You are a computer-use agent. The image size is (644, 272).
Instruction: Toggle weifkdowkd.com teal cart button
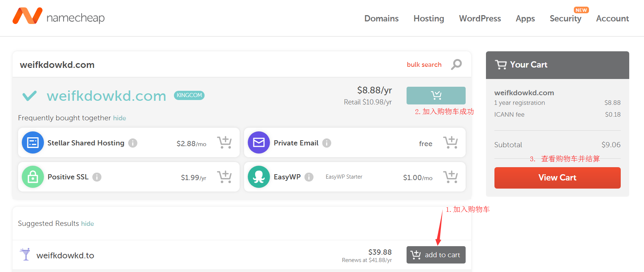click(x=436, y=96)
